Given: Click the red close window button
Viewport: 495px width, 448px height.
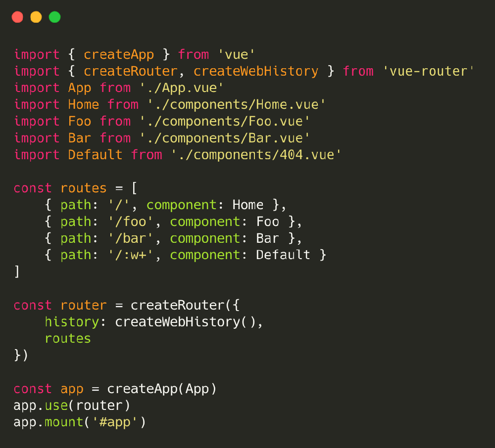Looking at the screenshot, I should (17, 17).
